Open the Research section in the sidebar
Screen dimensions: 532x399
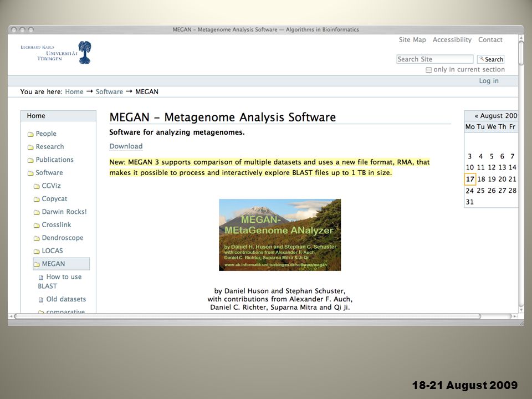(49, 146)
